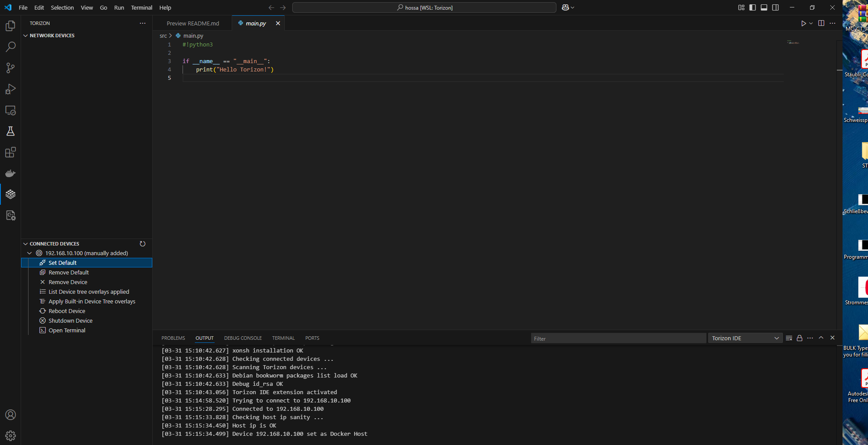This screenshot has height=445, width=868.
Task: Toggle secondary sidebar visibility
Action: pos(775,7)
